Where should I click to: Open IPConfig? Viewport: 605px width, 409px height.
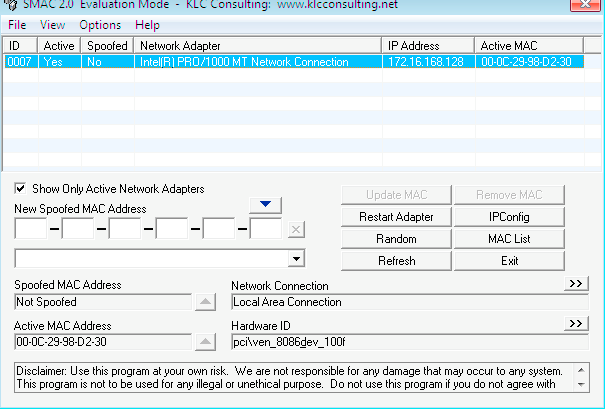coord(509,217)
